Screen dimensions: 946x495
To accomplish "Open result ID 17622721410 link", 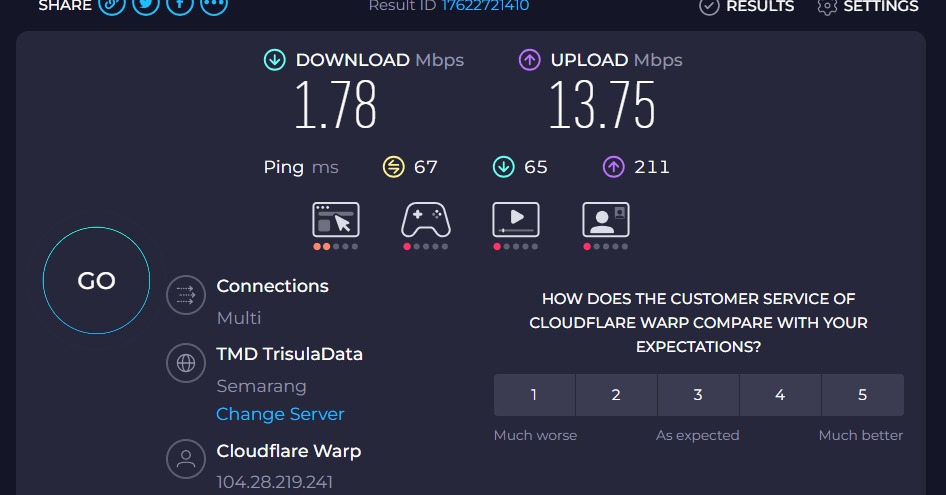I will 485,5.
